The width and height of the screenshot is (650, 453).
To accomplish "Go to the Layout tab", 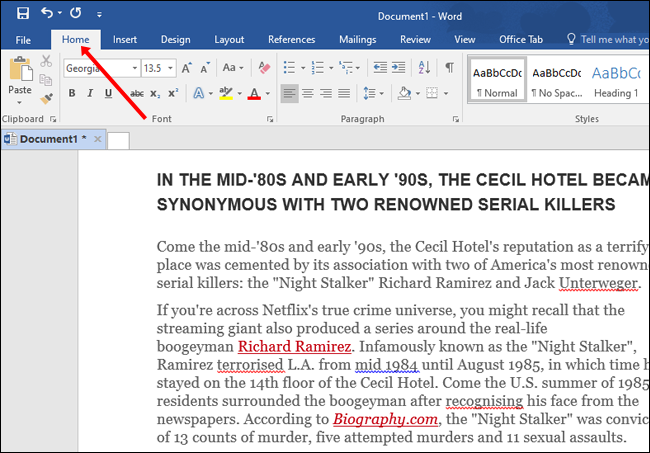I will (229, 39).
